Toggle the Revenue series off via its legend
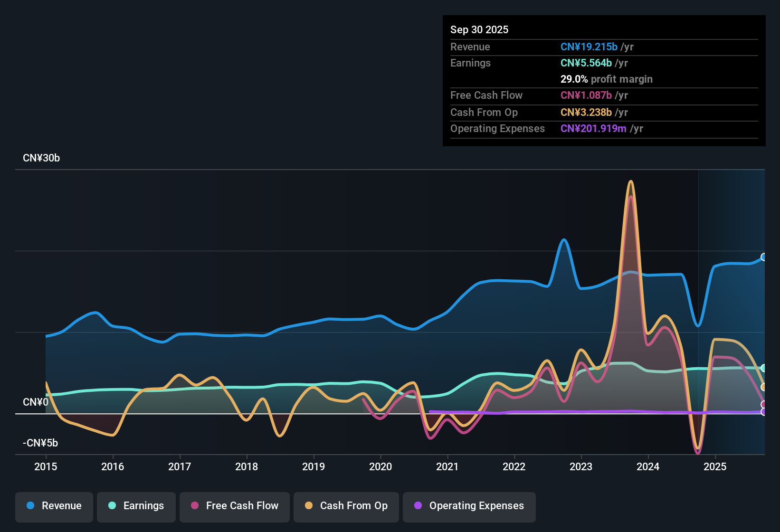The width and height of the screenshot is (780, 532). 54,506
